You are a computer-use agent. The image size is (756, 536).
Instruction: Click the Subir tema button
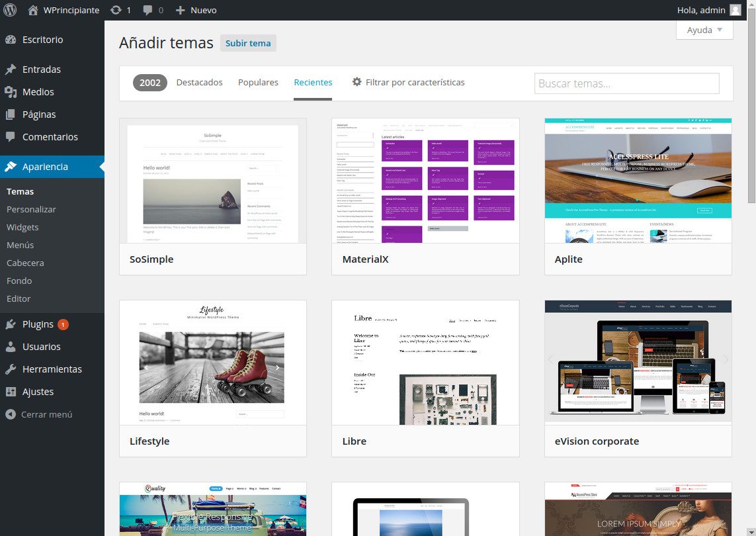(x=248, y=43)
